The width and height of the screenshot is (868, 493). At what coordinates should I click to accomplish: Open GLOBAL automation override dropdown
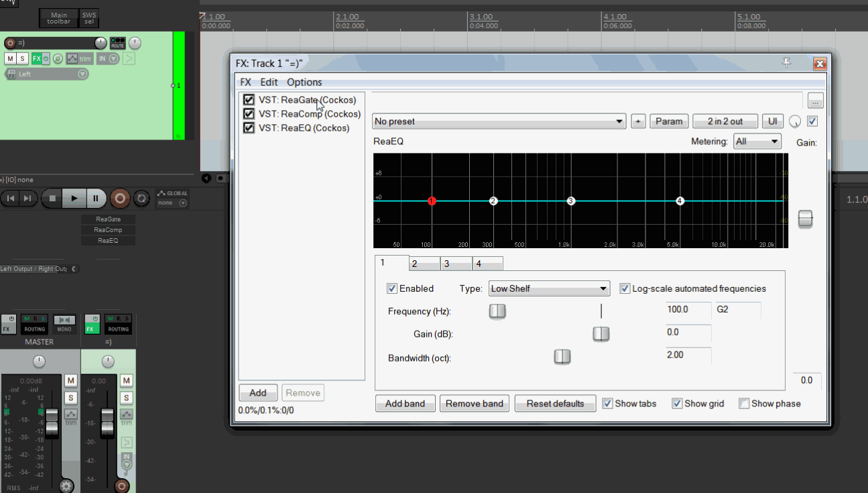(172, 198)
